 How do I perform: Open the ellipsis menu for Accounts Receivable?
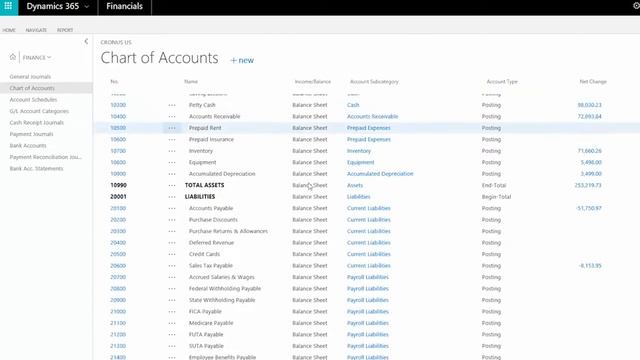coord(172,117)
